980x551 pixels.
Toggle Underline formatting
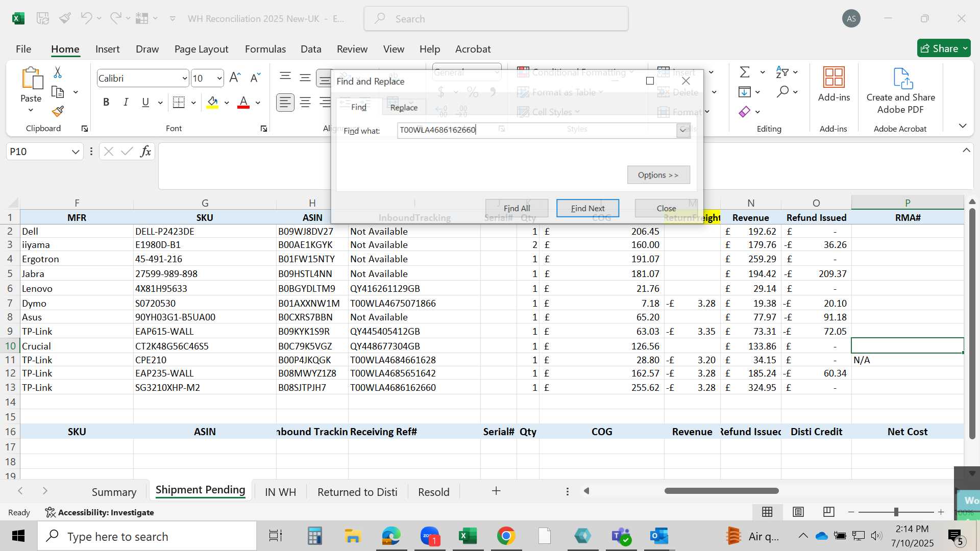145,102
